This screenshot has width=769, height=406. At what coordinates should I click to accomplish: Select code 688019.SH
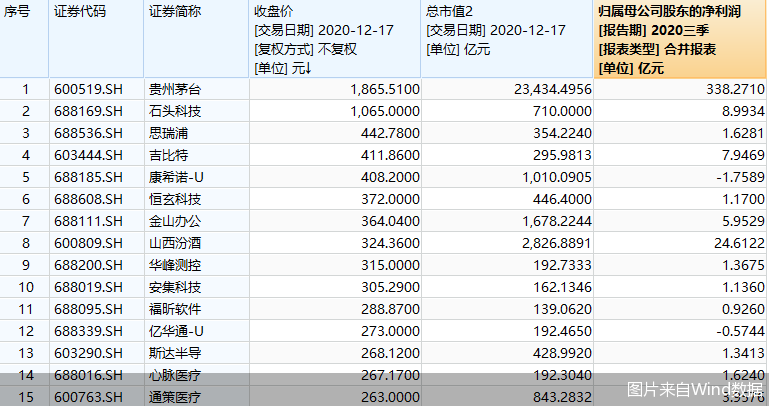click(x=88, y=287)
